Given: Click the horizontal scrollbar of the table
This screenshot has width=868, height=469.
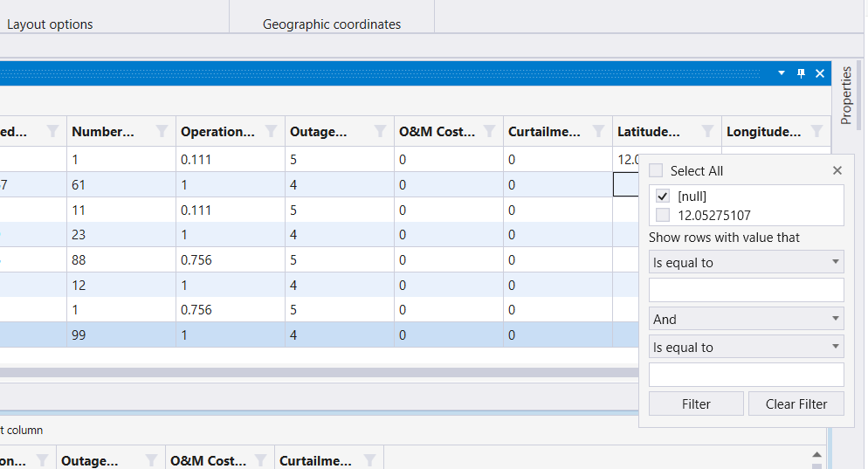Looking at the screenshot, I should click(x=319, y=373).
